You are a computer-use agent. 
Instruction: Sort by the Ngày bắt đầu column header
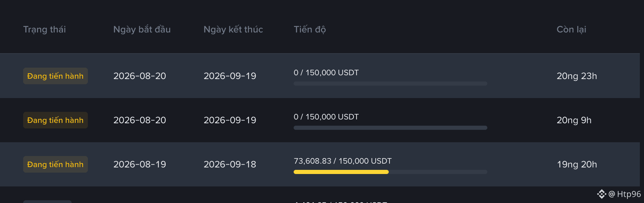142,29
